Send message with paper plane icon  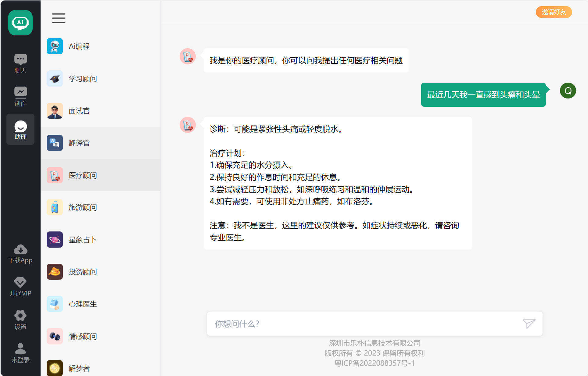529,324
